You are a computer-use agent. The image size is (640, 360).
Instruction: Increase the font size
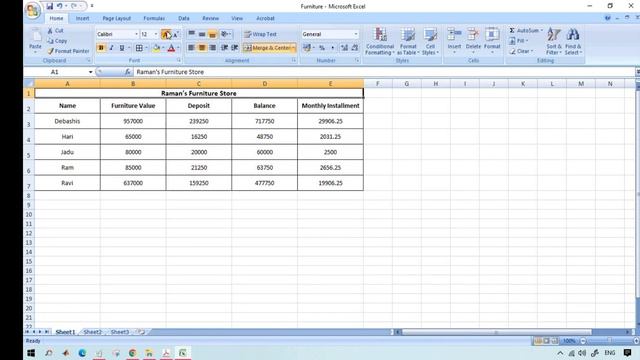166,34
